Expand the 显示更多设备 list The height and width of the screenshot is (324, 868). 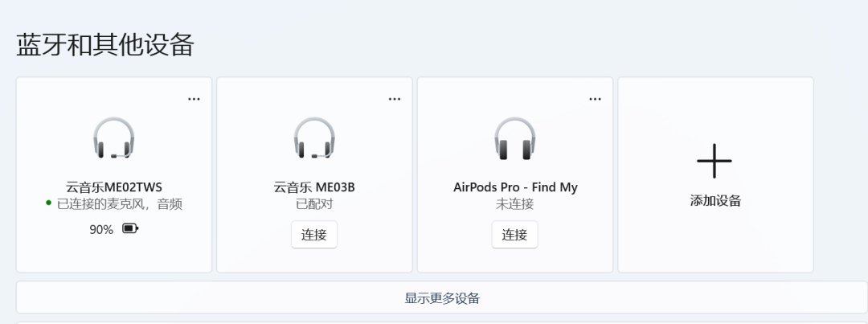pos(442,298)
